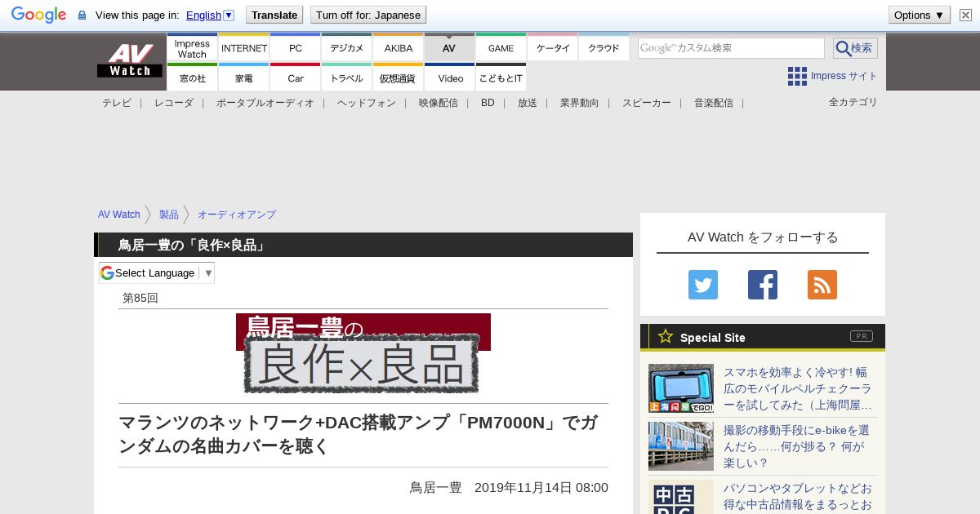Open the PC tab
This screenshot has width=980, height=514.
click(x=296, y=47)
